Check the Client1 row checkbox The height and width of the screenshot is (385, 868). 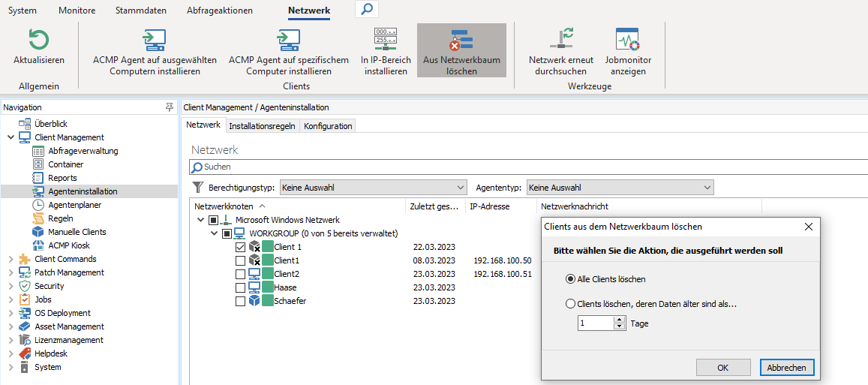240,260
